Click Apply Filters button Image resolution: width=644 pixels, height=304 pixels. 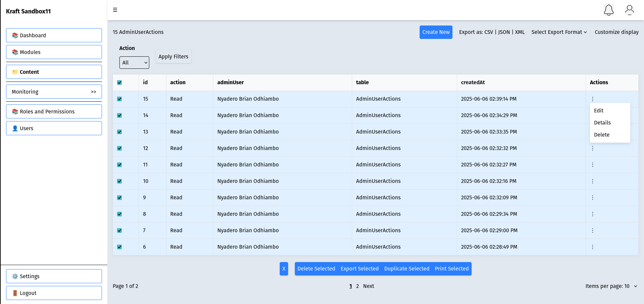pos(173,56)
